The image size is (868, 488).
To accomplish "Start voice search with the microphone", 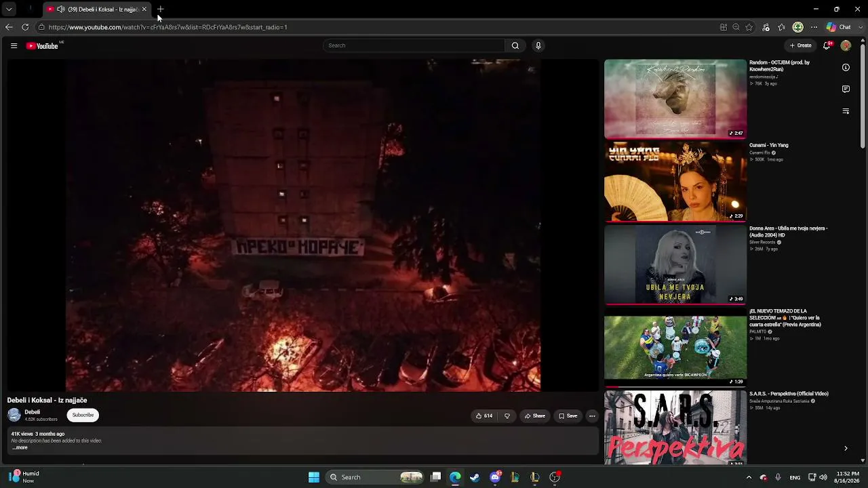I will [538, 45].
